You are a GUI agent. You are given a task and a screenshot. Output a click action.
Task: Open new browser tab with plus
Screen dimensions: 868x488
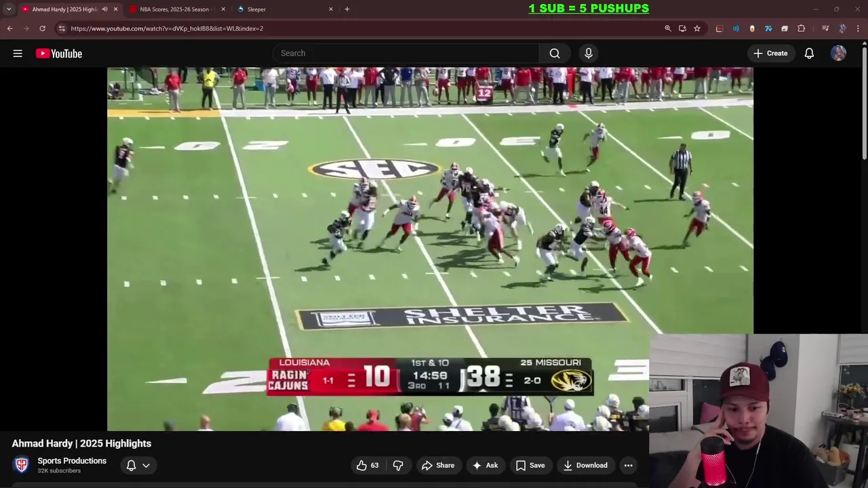click(x=347, y=9)
